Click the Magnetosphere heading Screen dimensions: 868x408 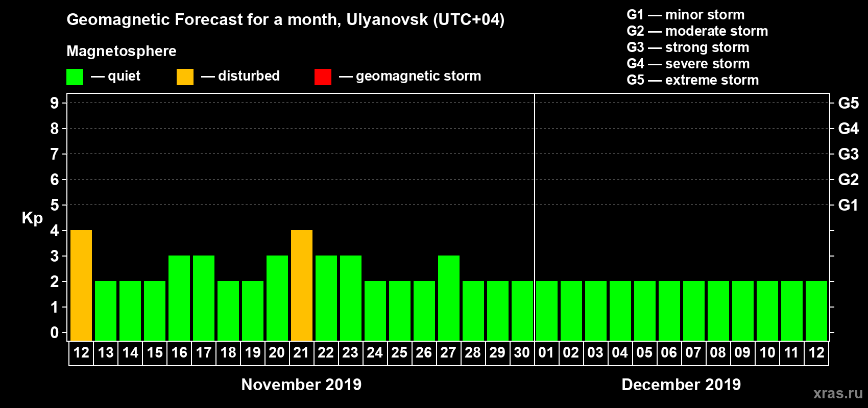[x=122, y=51]
